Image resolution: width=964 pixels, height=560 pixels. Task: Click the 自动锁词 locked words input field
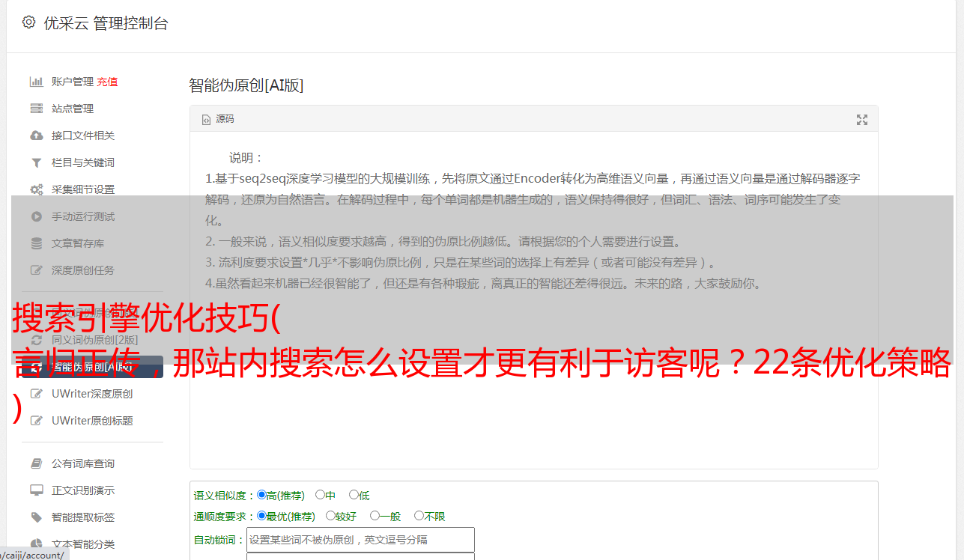[360, 540]
